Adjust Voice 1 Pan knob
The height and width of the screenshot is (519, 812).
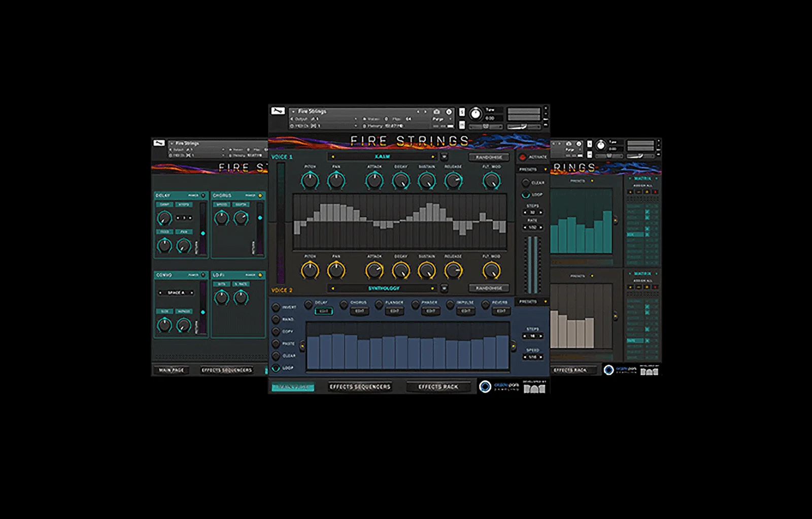tap(336, 180)
